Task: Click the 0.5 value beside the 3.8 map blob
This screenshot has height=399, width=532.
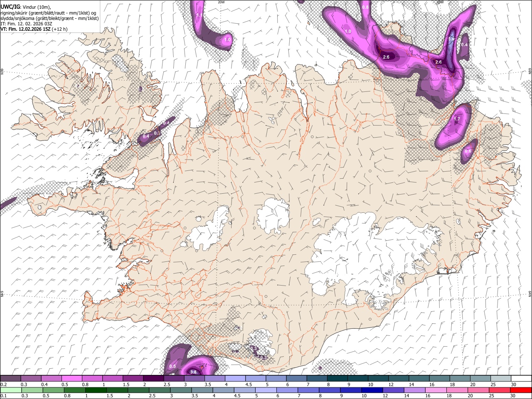Action: click(173, 366)
